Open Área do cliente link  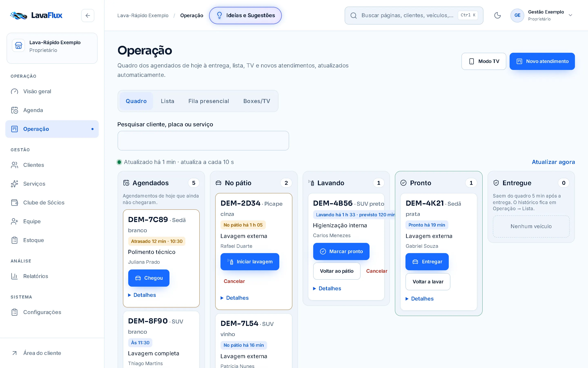(x=52, y=353)
